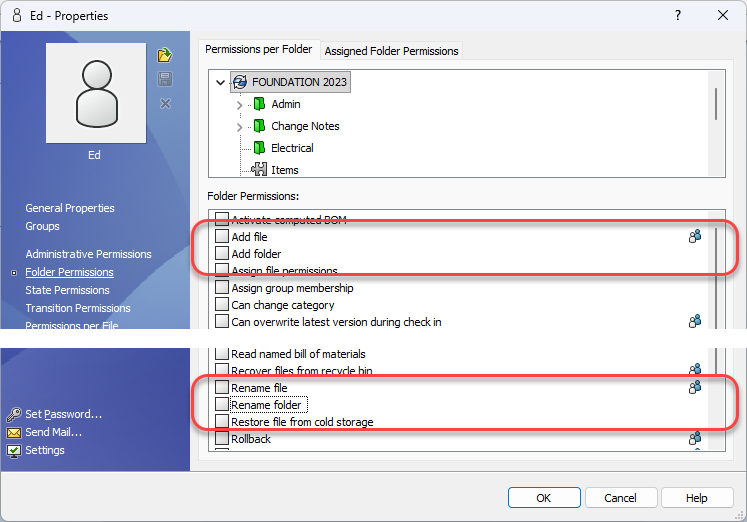This screenshot has height=522, width=747.
Task: Click the Settings monitor icon
Action: pyautogui.click(x=14, y=451)
